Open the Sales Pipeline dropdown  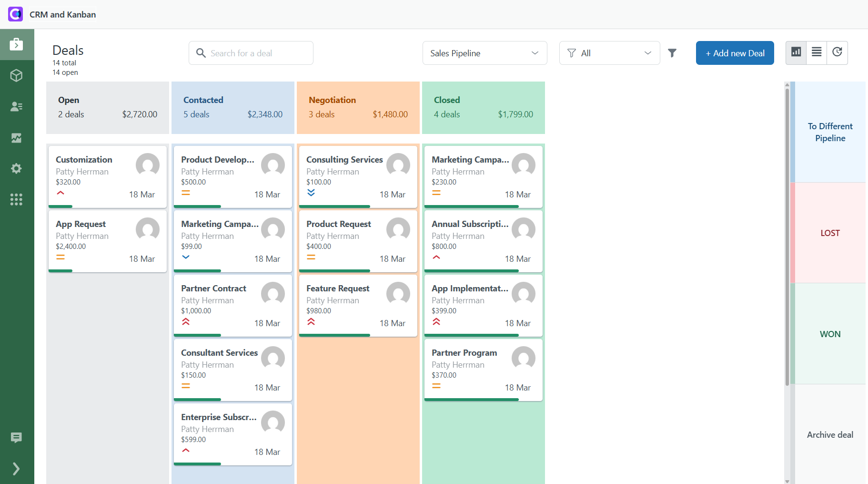pos(484,53)
